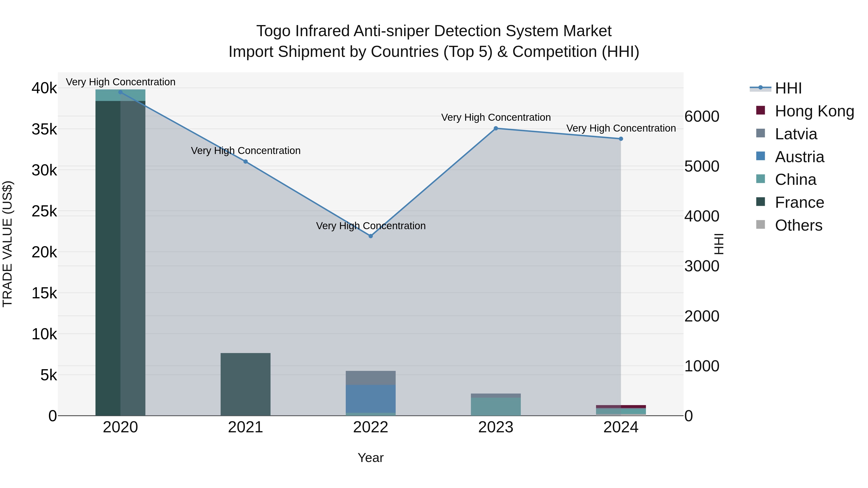Click the TRADE VALUE (US$) axis title

[7, 244]
